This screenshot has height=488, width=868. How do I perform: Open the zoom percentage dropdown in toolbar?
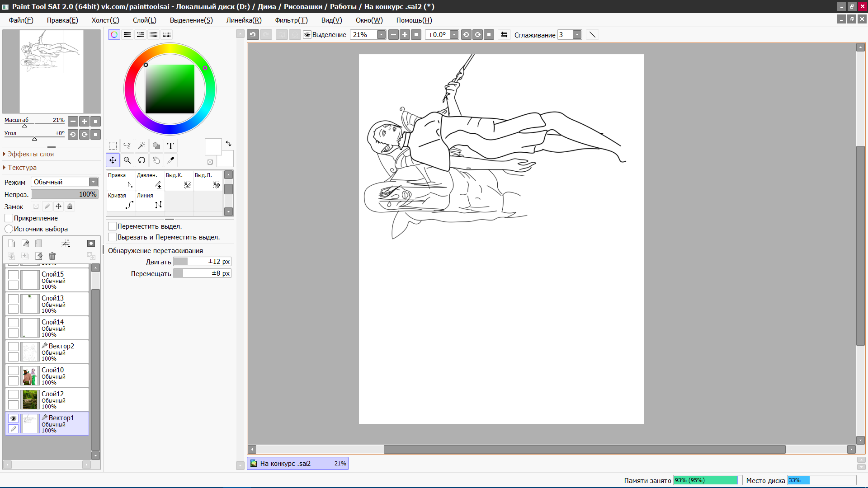coord(381,35)
